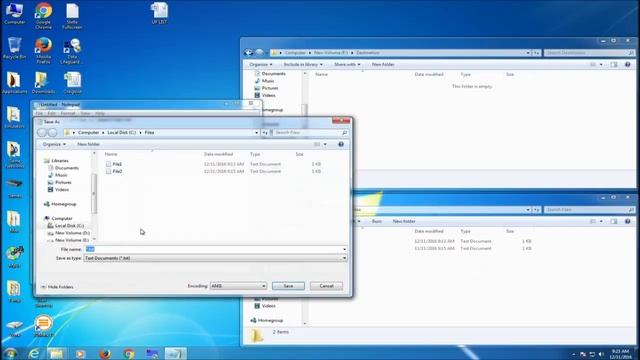Screen dimensions: 640x360
Task: Open the Include in library dropdown
Action: tap(303, 64)
